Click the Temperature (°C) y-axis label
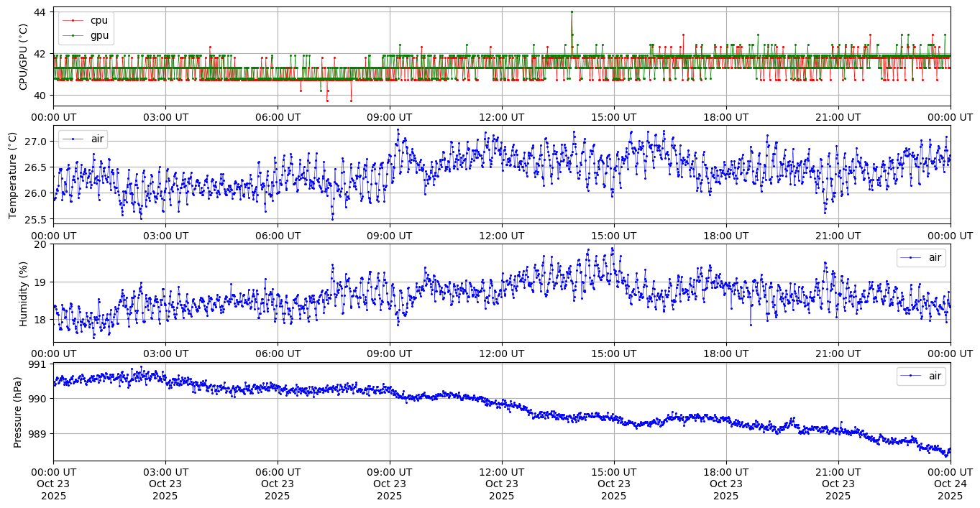The width and height of the screenshot is (980, 508). point(12,175)
